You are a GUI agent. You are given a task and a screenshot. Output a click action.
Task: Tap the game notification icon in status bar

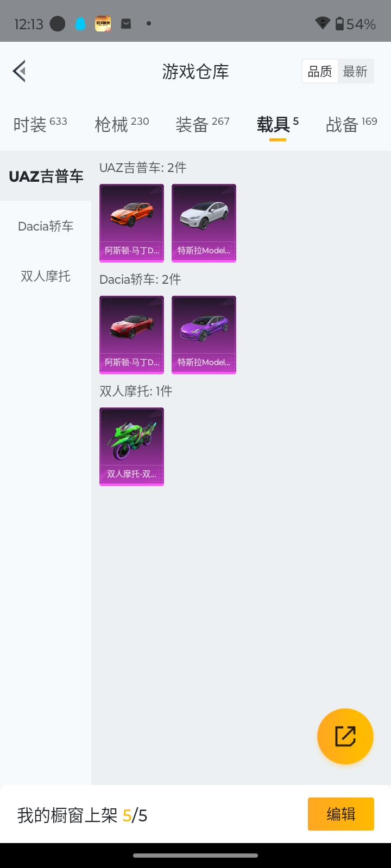[103, 24]
